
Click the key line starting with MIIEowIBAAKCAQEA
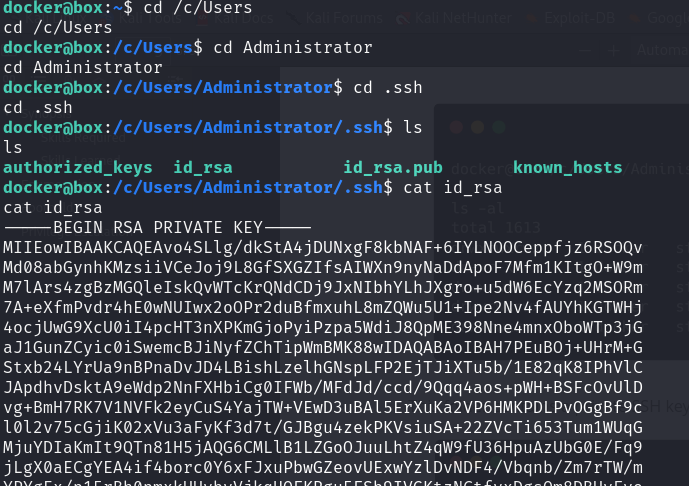(x=323, y=248)
